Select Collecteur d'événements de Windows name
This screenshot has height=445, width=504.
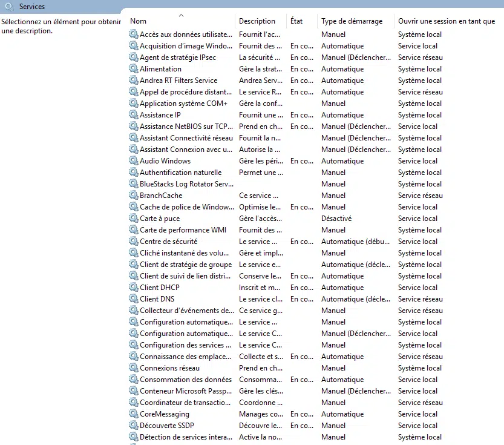pyautogui.click(x=187, y=311)
